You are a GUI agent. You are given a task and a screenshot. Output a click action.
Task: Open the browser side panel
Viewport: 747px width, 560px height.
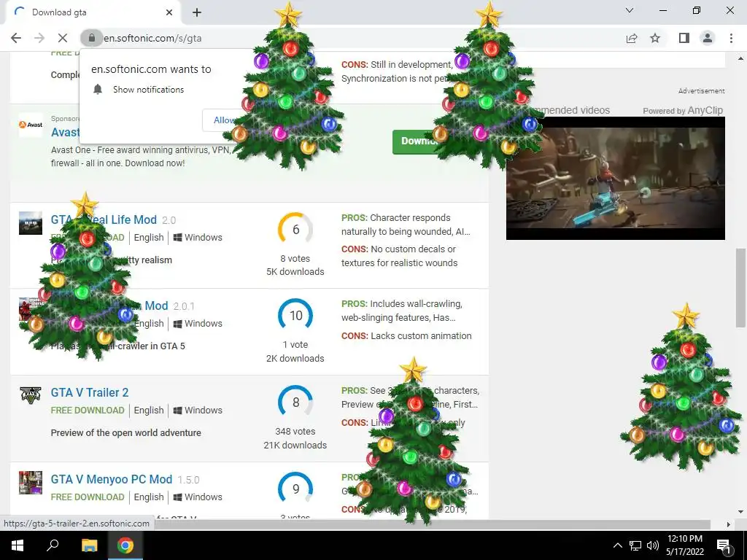pos(684,38)
